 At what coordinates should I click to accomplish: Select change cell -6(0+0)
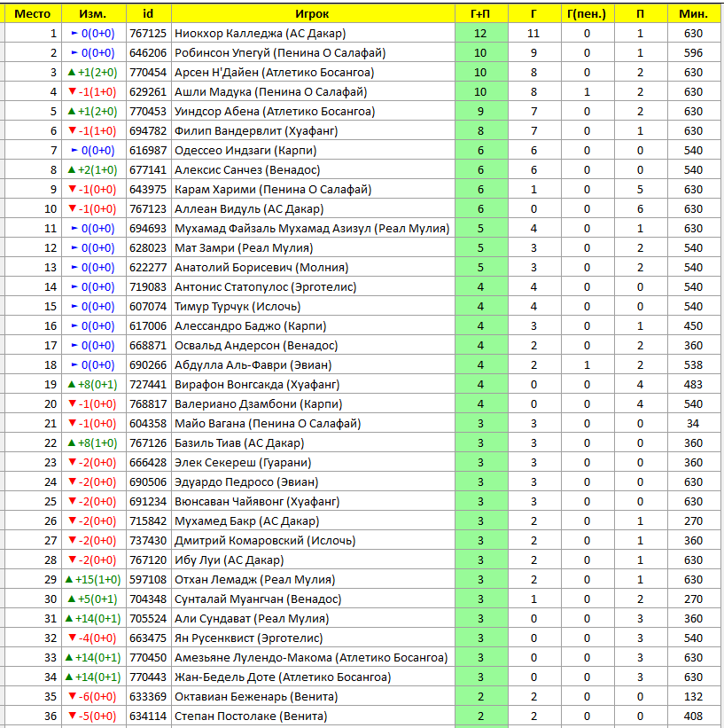[94, 696]
